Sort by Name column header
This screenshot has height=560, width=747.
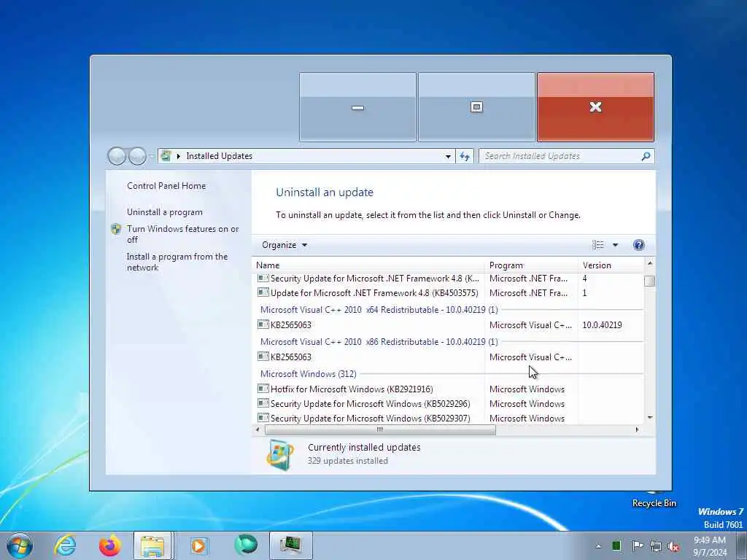pos(368,265)
